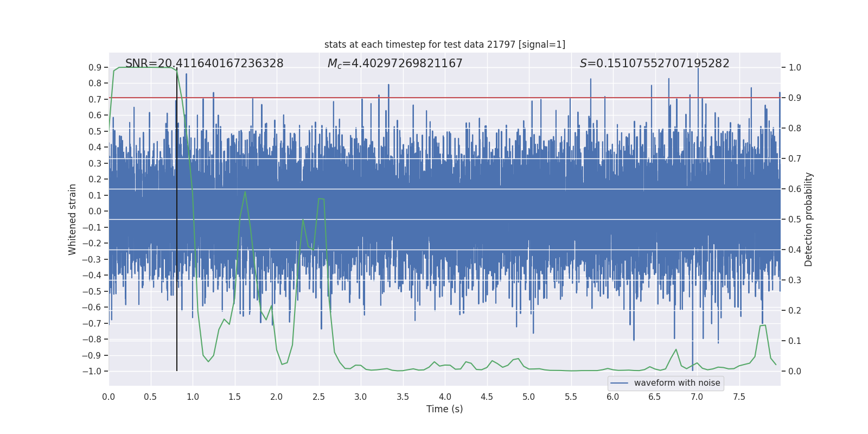
Task: Click the green peak near 7.8 seconds
Action: [762, 325]
